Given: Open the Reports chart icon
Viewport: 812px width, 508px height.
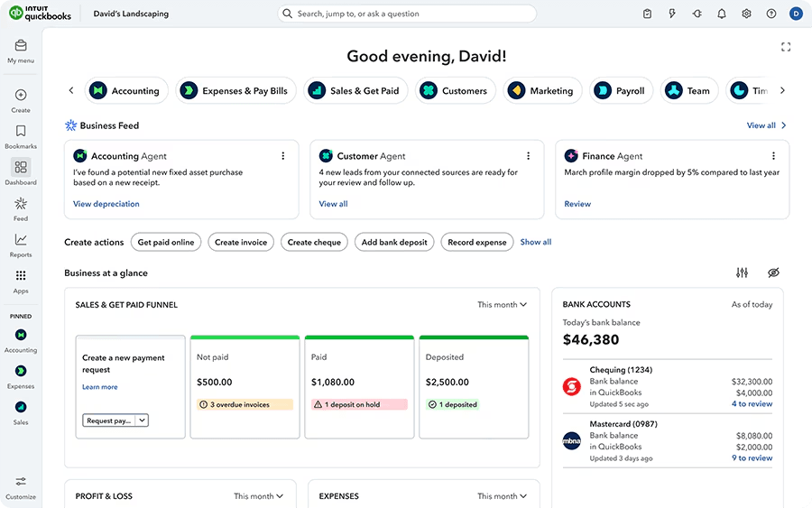Looking at the screenshot, I should (21, 240).
